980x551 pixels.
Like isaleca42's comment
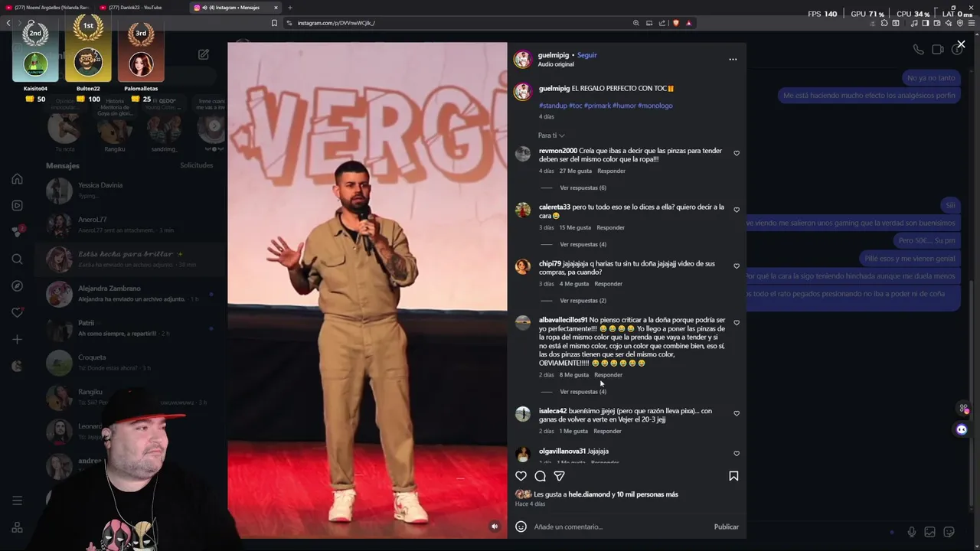[737, 413]
